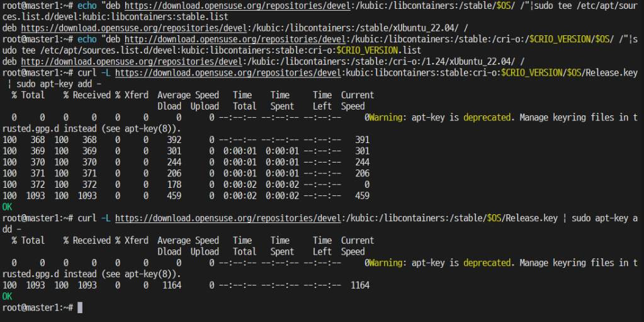This screenshot has width=644, height=322.
Task: Click the block cursor at the final prompt
Action: (79, 308)
